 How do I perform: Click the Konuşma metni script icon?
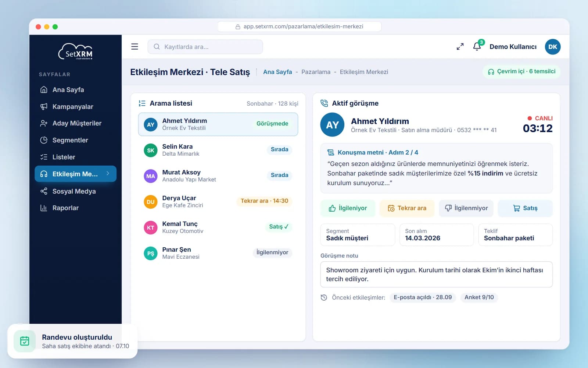331,152
